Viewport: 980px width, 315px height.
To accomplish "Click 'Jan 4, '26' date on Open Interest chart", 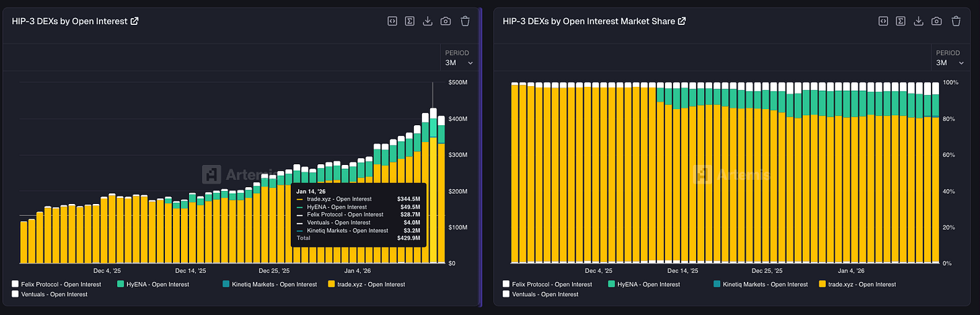I will coord(357,271).
